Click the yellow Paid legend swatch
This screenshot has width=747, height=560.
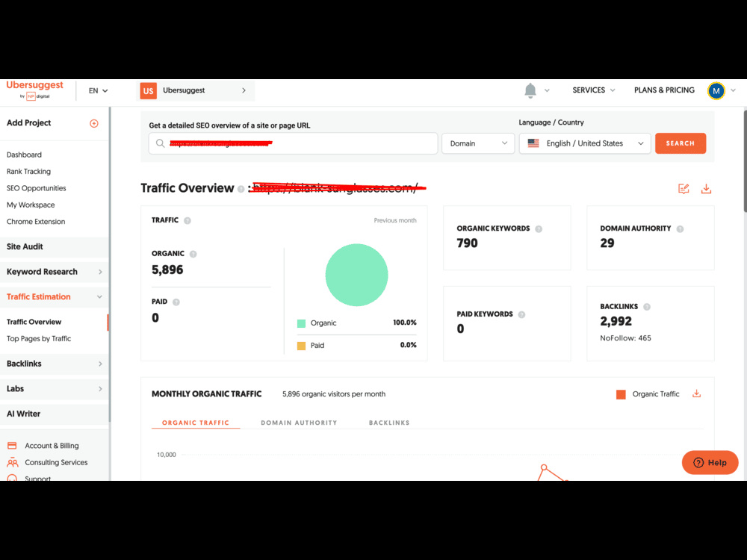(301, 346)
